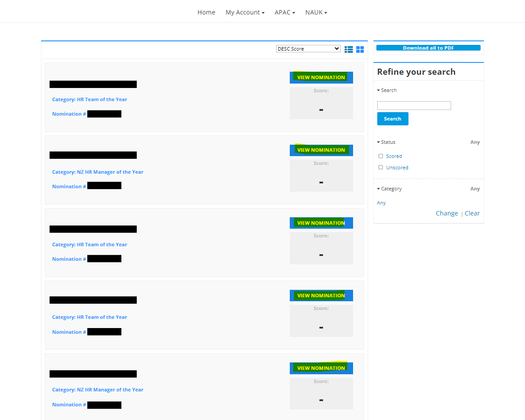Screen dimensions: 525x420
Task: Collapse the Category filter section
Action: (x=389, y=189)
